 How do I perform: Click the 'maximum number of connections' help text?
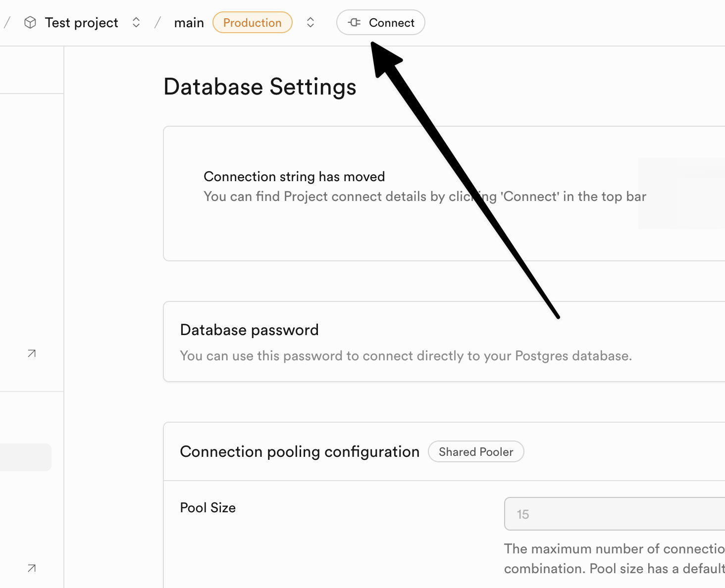(x=614, y=549)
